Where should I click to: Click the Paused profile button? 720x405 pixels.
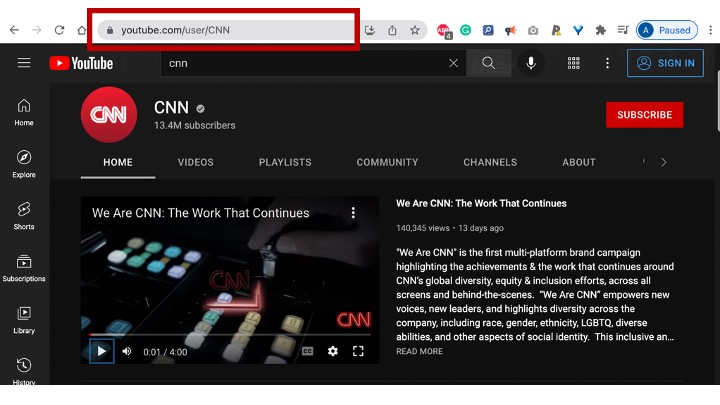[x=667, y=30]
